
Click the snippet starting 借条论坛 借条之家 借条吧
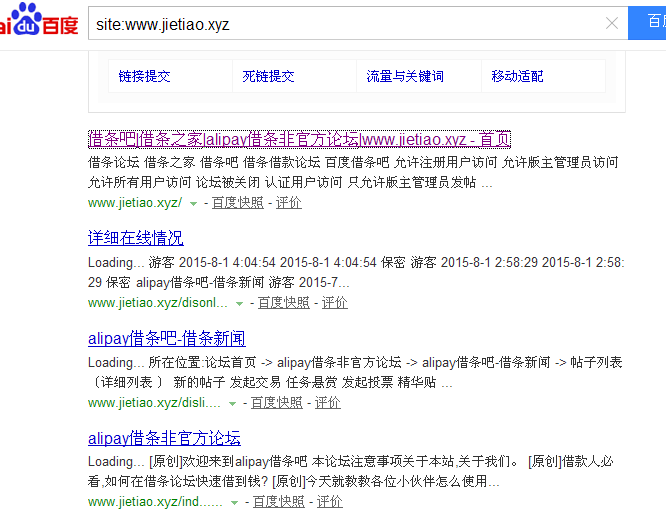pyautogui.click(x=353, y=172)
